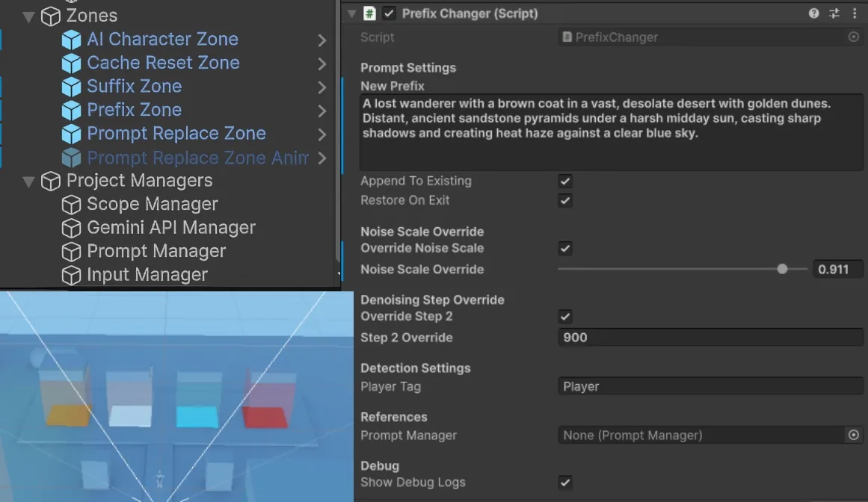Collapse the Project Managers group
Viewport: 868px width, 502px height.
pos(28,182)
